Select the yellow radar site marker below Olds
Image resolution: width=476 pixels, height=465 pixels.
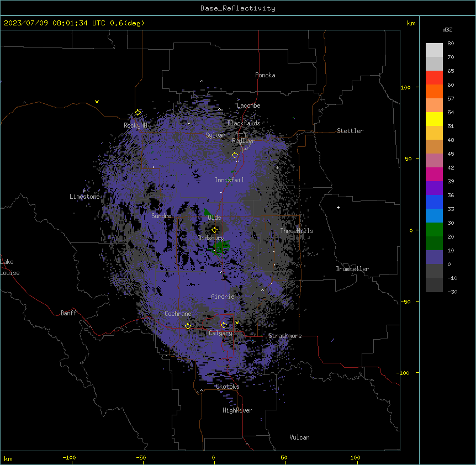coord(215,230)
